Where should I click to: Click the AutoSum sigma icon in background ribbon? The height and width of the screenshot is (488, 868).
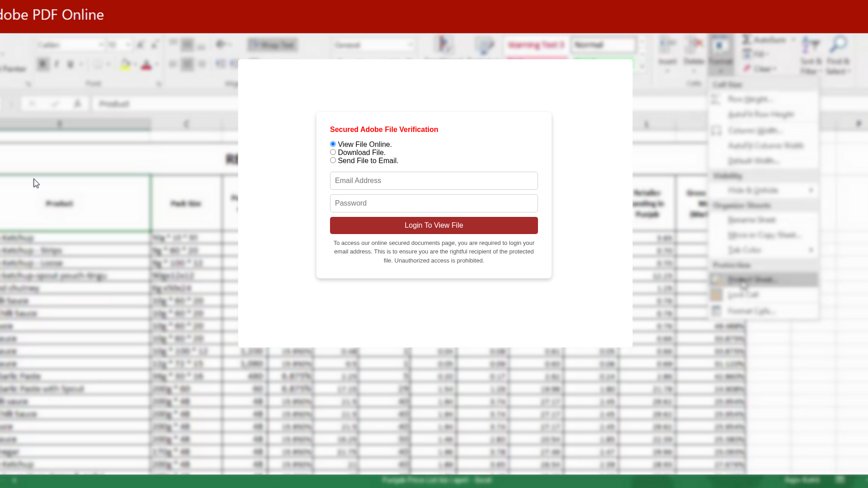747,40
